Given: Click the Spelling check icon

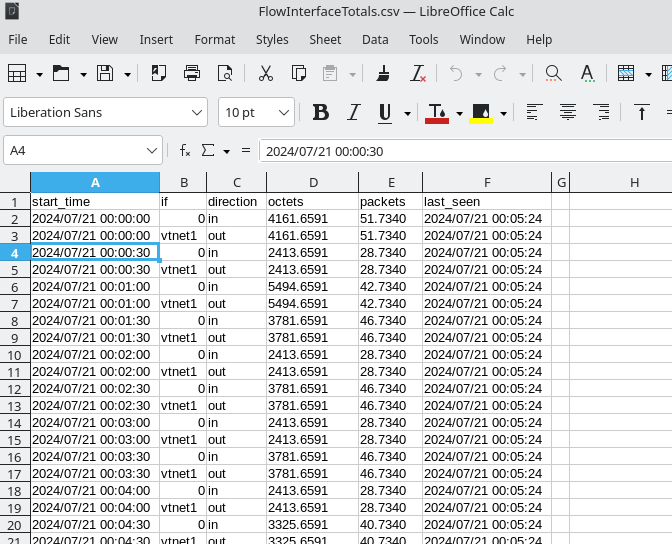Looking at the screenshot, I should [x=587, y=74].
